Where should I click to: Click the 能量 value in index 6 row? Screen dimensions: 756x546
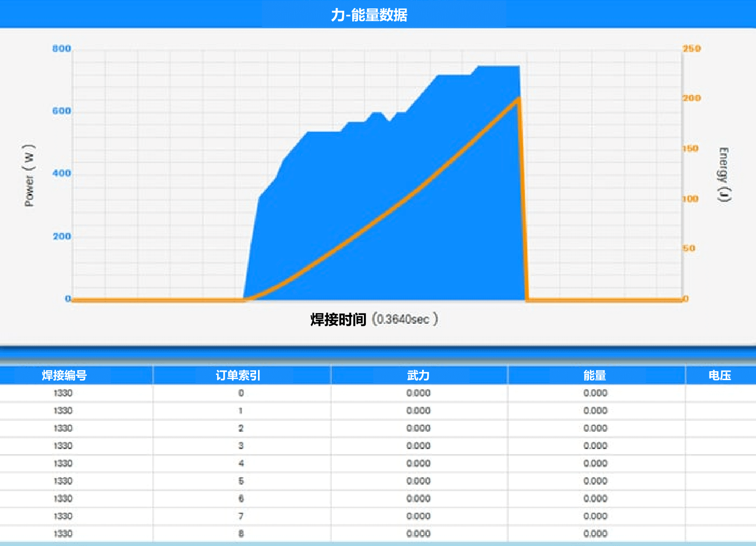[595, 499]
